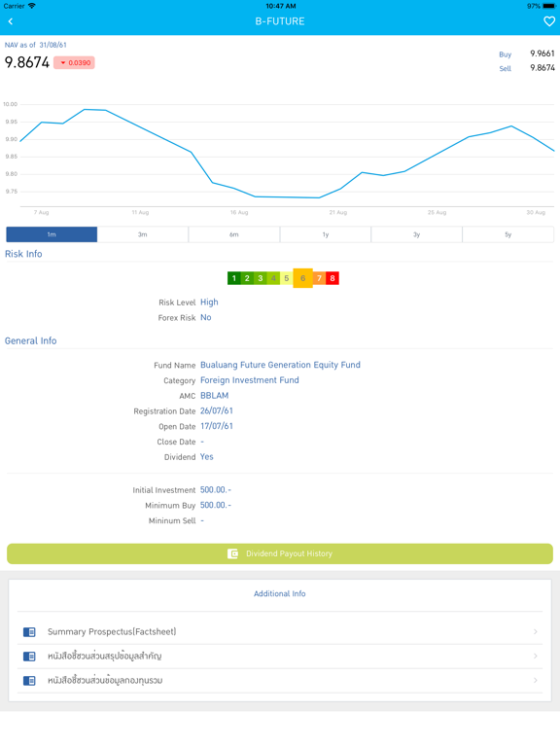Viewport: 560px width, 747px height.
Task: Tap Forex Risk value No
Action: tap(206, 317)
